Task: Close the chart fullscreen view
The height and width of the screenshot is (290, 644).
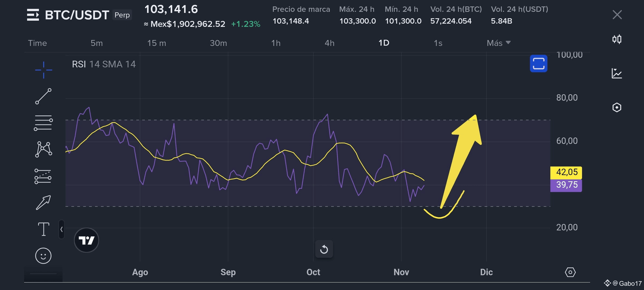Action: tap(617, 15)
